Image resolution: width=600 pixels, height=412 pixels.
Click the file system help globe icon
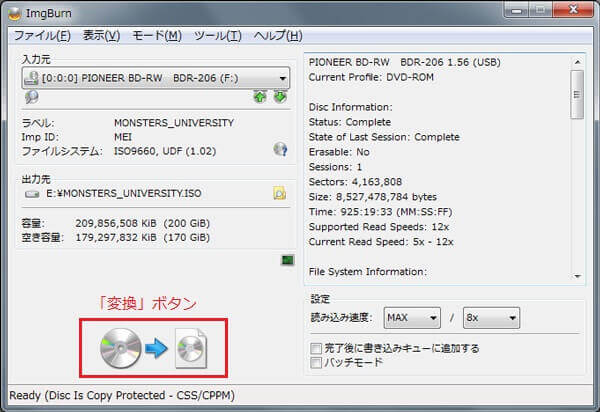(280, 150)
